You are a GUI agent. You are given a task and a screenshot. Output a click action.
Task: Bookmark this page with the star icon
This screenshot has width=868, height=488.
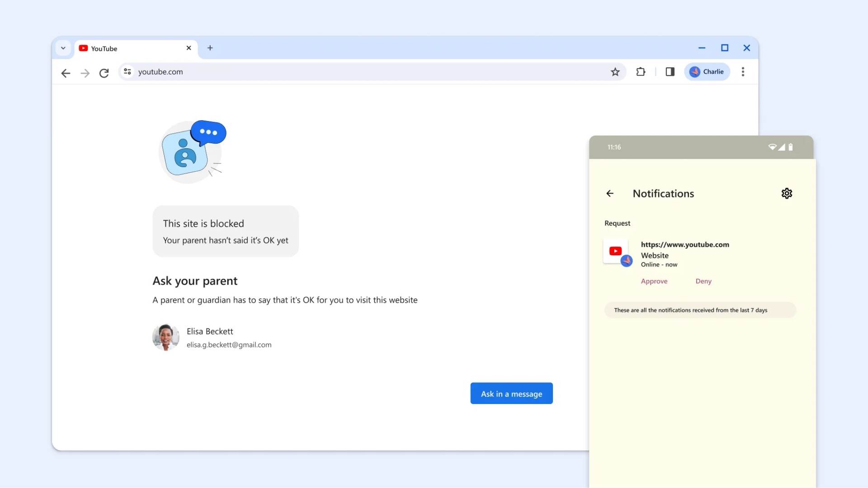[x=615, y=71]
